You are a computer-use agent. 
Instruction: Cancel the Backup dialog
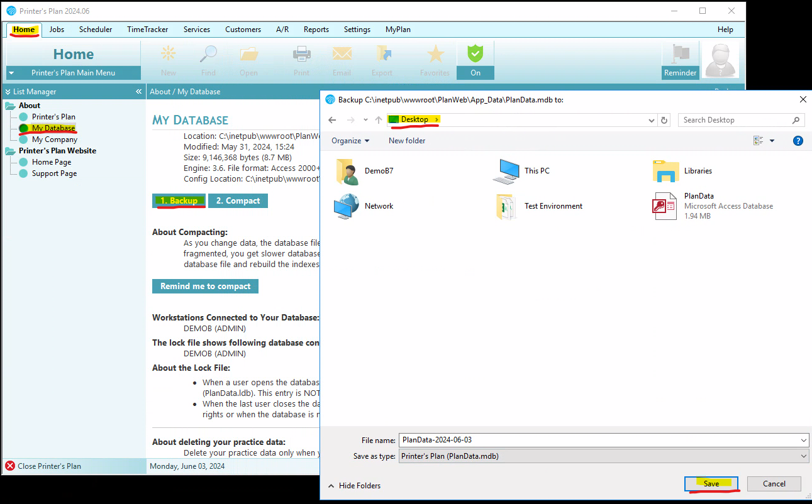point(774,484)
